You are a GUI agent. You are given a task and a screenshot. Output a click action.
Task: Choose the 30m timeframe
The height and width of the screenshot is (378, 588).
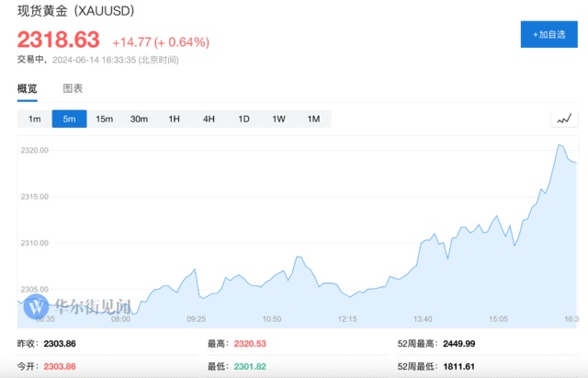pos(139,119)
